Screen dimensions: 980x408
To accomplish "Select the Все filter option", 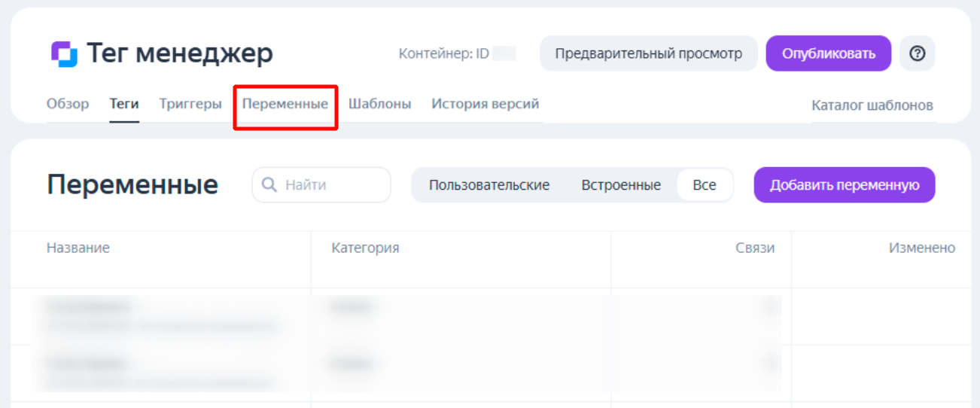I will tap(705, 185).
